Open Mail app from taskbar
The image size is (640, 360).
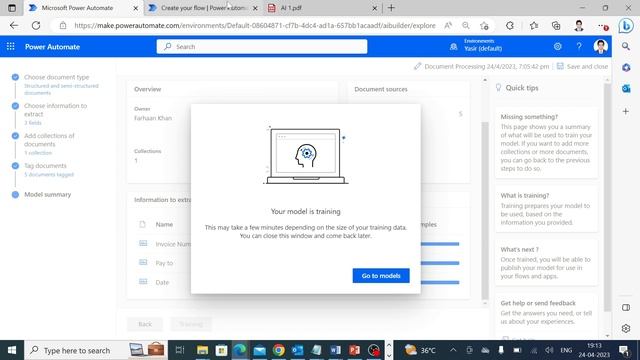coord(260,350)
